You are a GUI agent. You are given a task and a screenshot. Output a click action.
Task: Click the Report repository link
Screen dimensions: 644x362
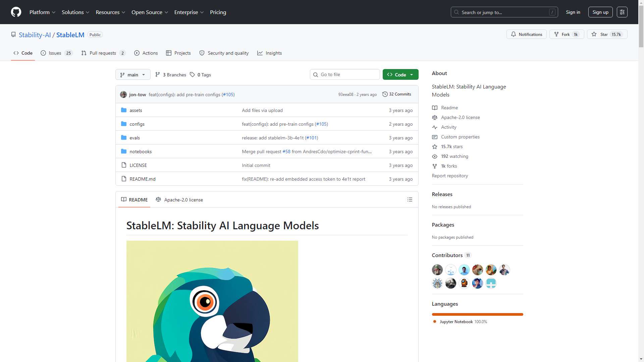click(x=450, y=176)
